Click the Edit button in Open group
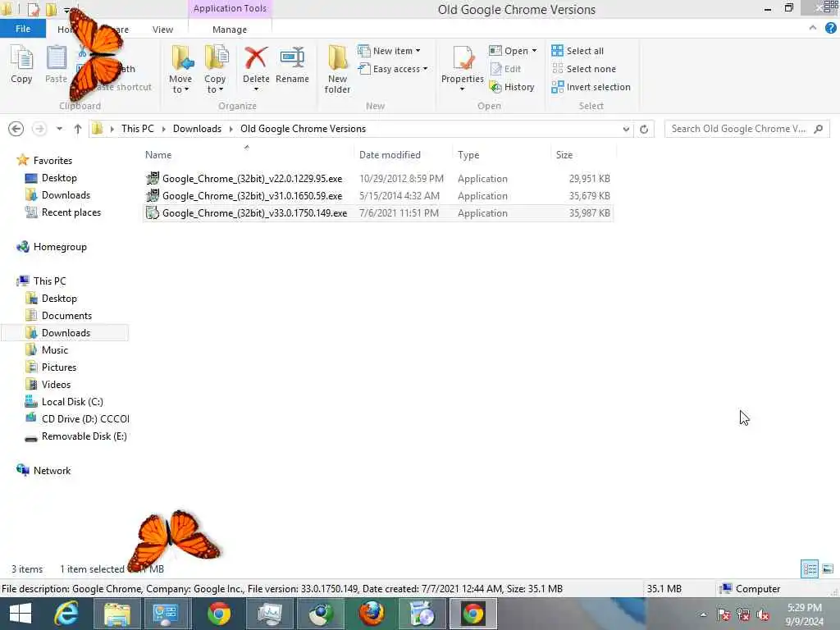 point(505,69)
